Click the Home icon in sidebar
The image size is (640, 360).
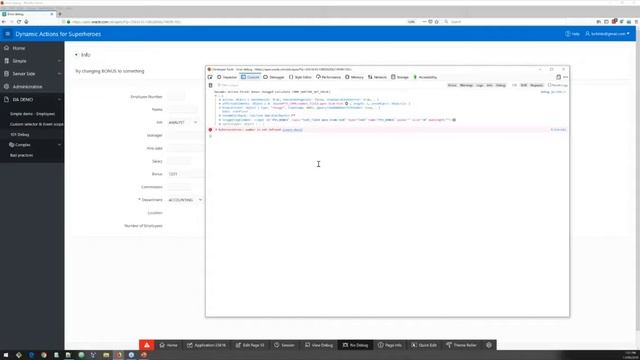pos(7,48)
